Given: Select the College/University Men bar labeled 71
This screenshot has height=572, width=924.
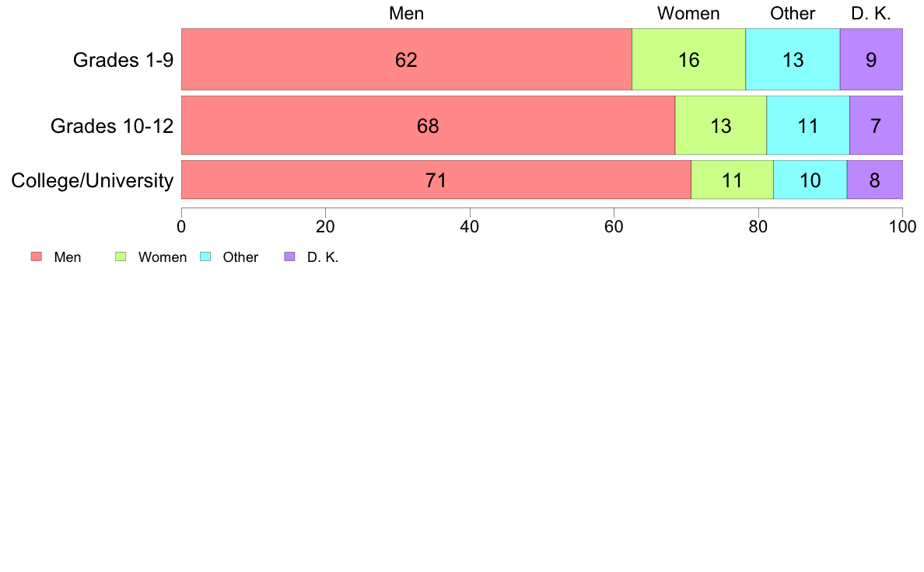Looking at the screenshot, I should 436,180.
